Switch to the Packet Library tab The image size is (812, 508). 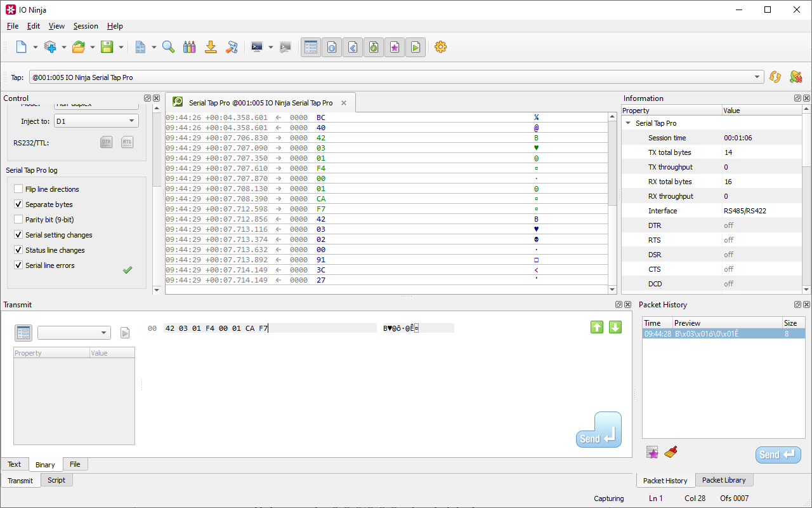click(x=724, y=480)
